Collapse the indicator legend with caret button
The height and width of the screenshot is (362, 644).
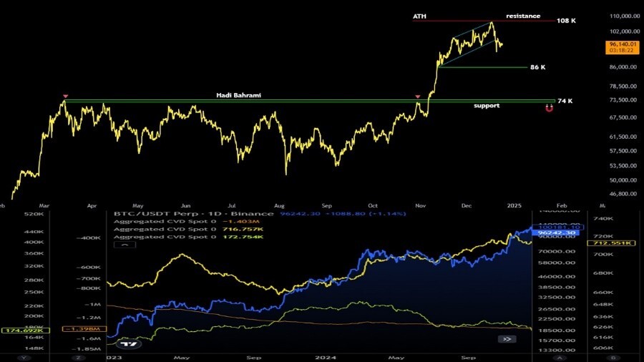(125, 245)
